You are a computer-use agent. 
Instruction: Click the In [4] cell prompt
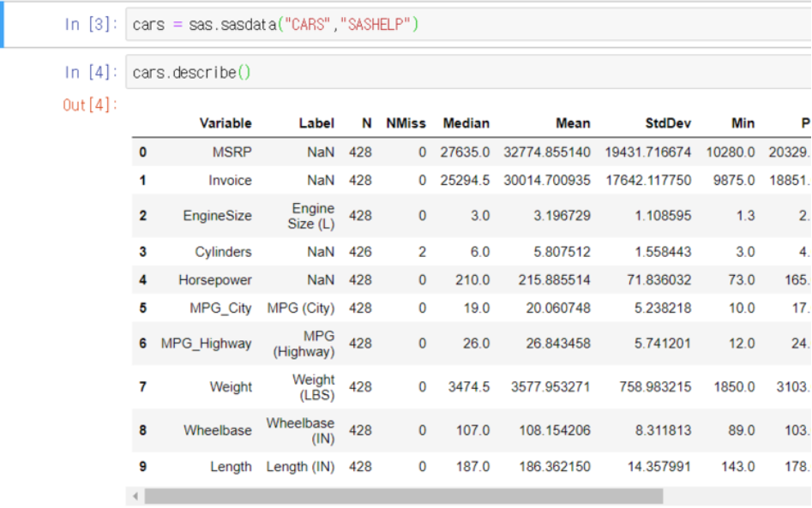tap(88, 73)
